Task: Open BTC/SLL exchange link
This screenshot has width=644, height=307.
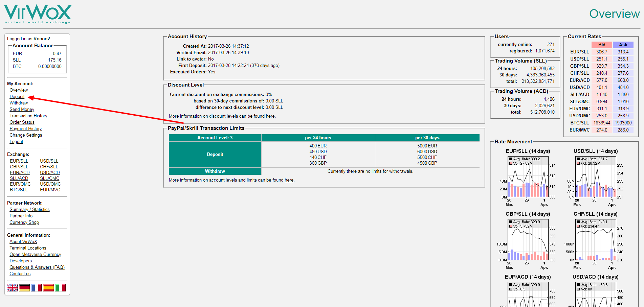Action: pyautogui.click(x=19, y=190)
